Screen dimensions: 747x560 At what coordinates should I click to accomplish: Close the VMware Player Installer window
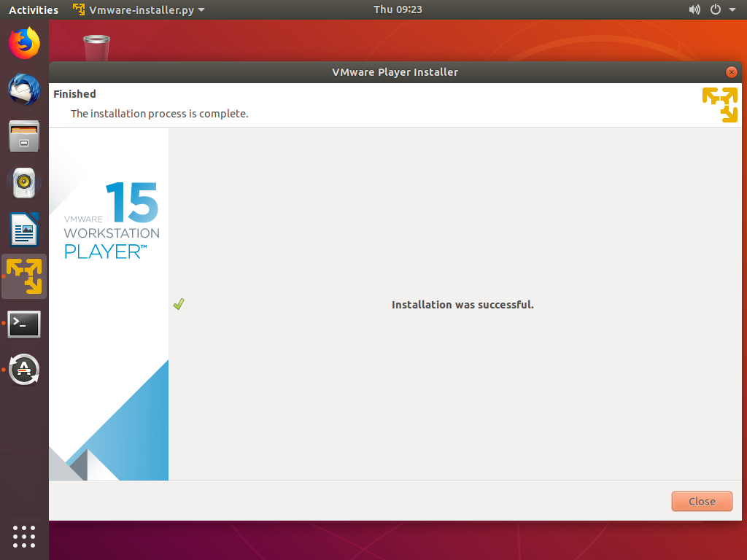(x=731, y=72)
